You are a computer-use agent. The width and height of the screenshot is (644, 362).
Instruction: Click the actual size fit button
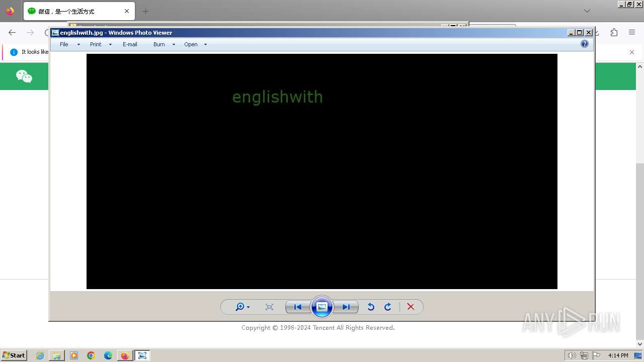point(269,307)
